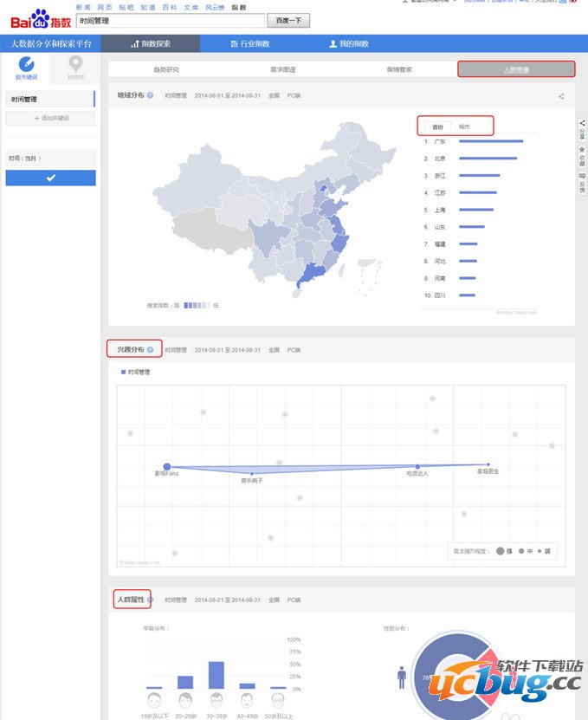The image size is (588, 720).
Task: Expand the 时间: 当月 time selector
Action: (x=25, y=159)
